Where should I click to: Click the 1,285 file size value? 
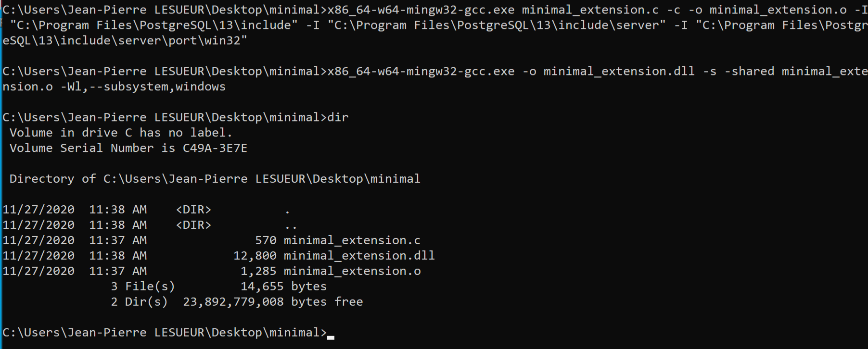tap(258, 271)
